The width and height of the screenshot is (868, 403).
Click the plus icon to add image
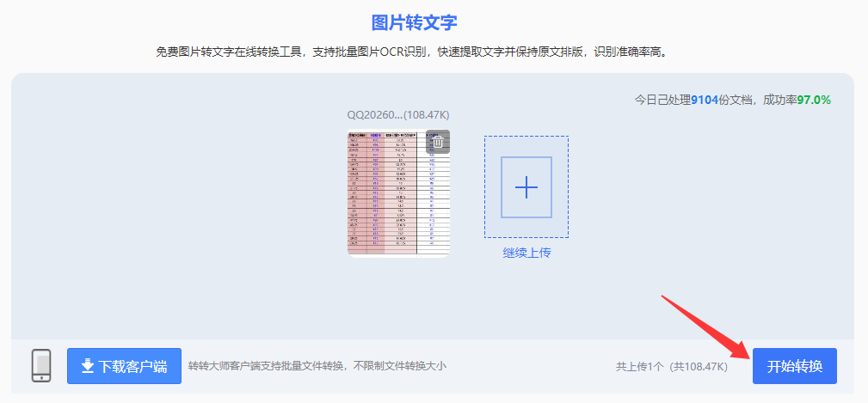tap(526, 187)
